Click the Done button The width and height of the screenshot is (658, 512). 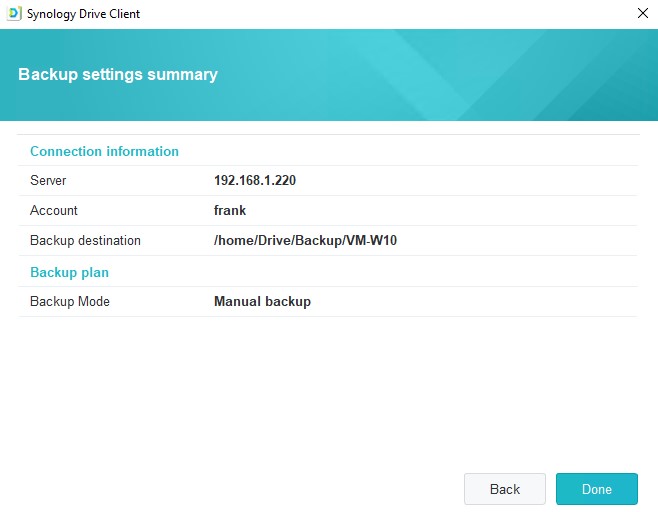(596, 489)
